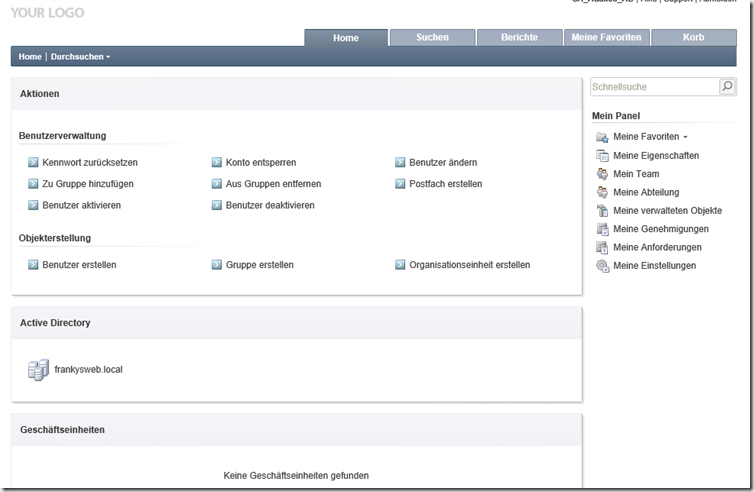Image resolution: width=754 pixels, height=492 pixels.
Task: Click the Konto entsperren action link
Action: point(260,162)
